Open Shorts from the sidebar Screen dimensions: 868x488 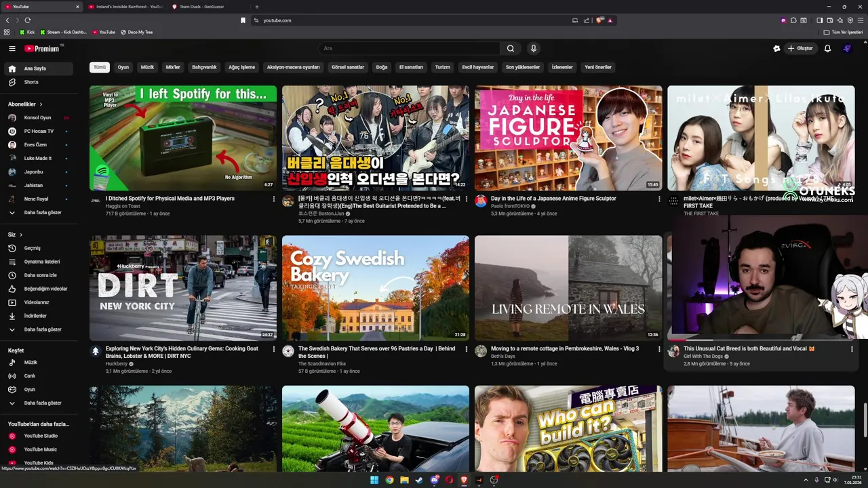39,82
